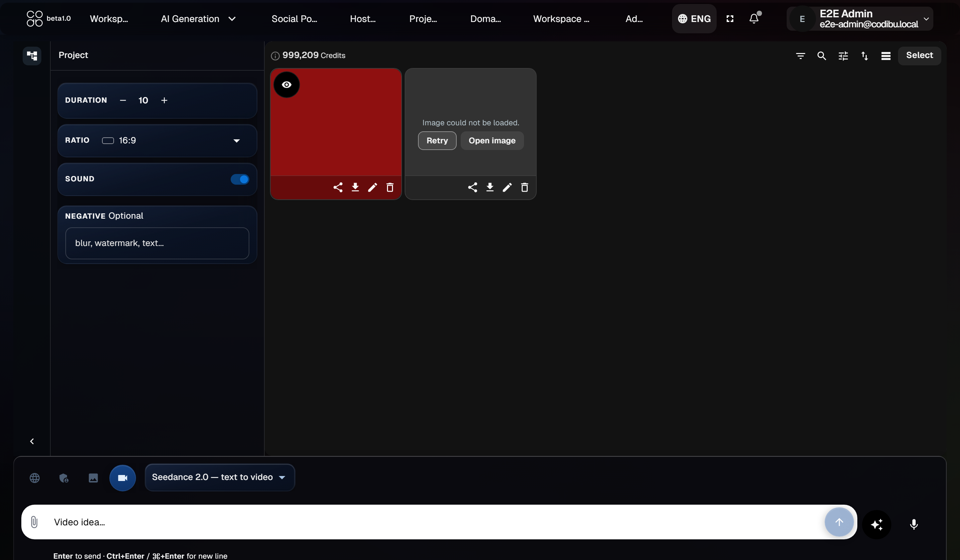Delete the red video card
This screenshot has width=960, height=560.
click(x=390, y=187)
